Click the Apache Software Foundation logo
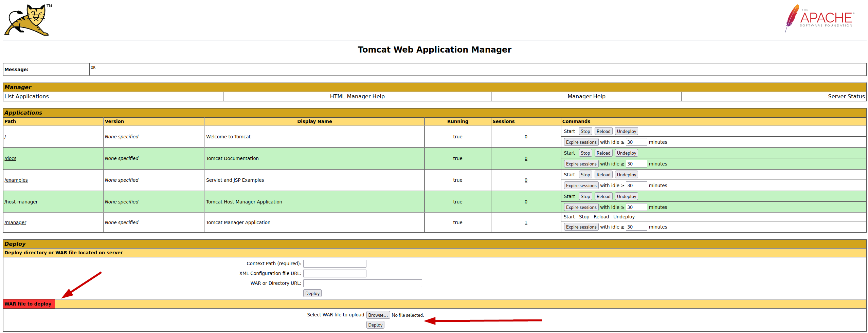The image size is (868, 333). pyautogui.click(x=820, y=18)
